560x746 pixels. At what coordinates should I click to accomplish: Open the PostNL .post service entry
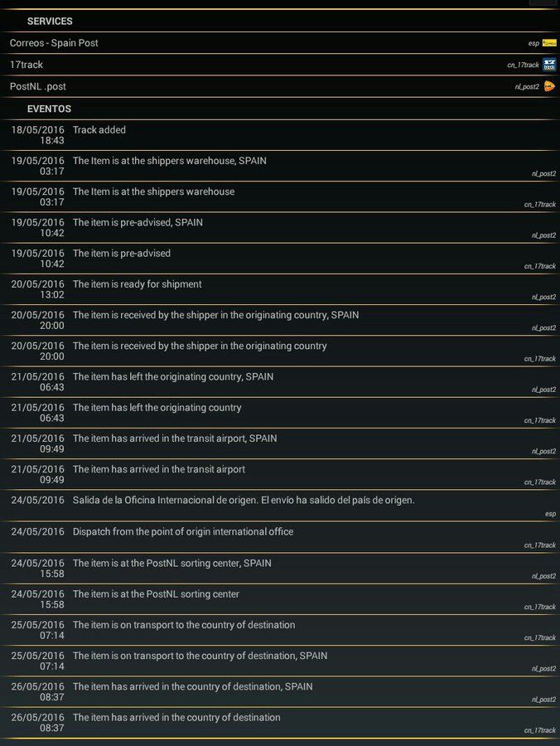[280, 86]
